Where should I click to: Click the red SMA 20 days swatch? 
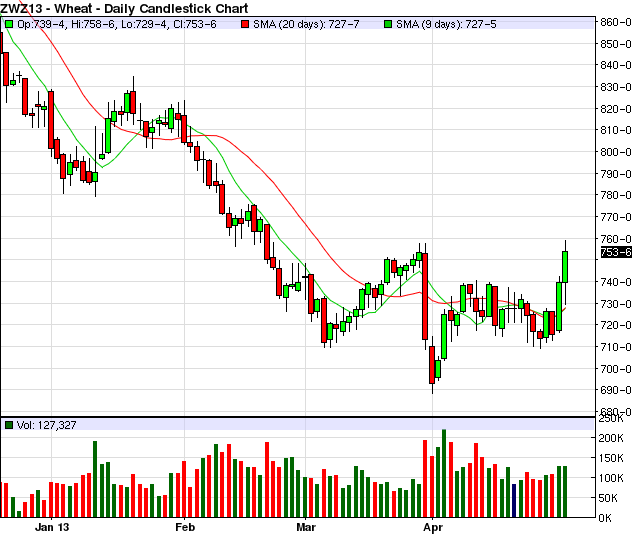pyautogui.click(x=245, y=24)
